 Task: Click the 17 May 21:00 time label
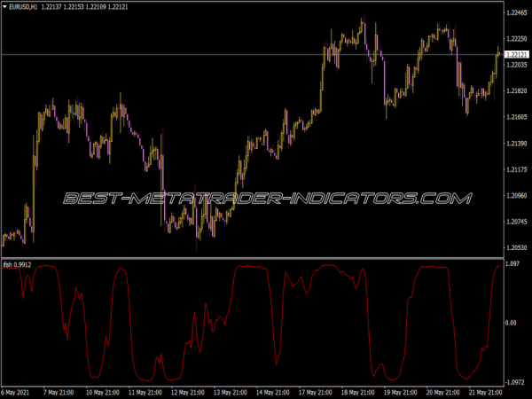[x=317, y=391]
